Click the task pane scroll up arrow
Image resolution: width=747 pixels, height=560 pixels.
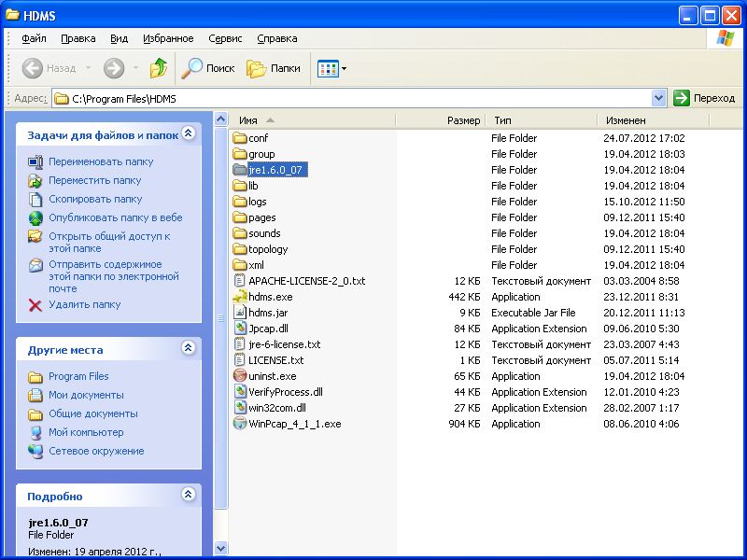pyautogui.click(x=220, y=119)
